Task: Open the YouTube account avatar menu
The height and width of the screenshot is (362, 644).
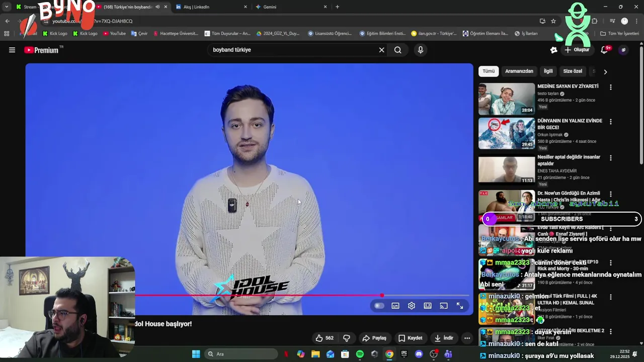Action: pos(623,50)
